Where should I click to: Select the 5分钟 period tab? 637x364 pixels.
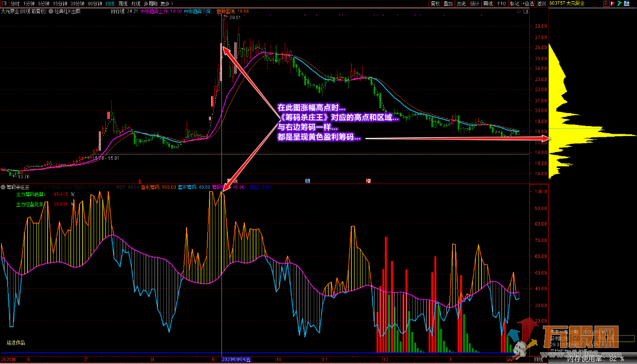44,3
